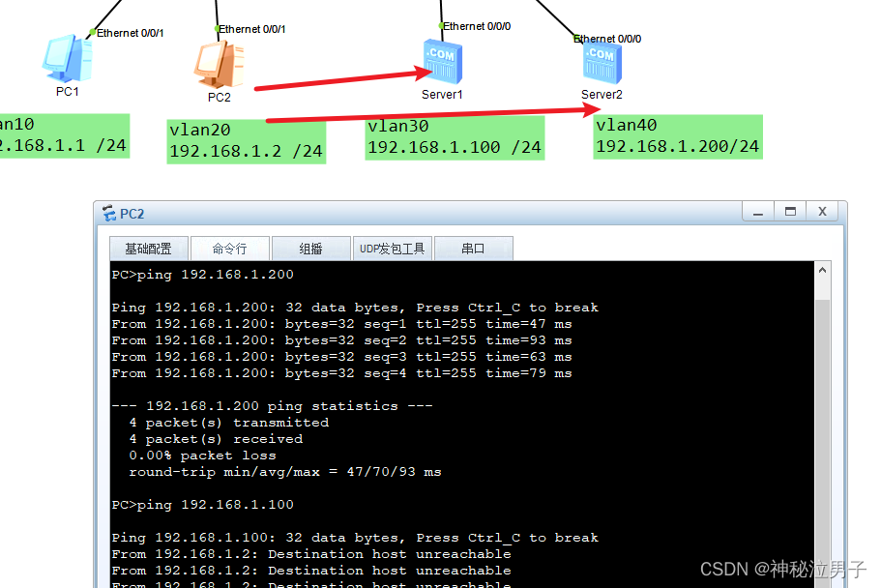Switch to the 串口 tab

tap(473, 249)
